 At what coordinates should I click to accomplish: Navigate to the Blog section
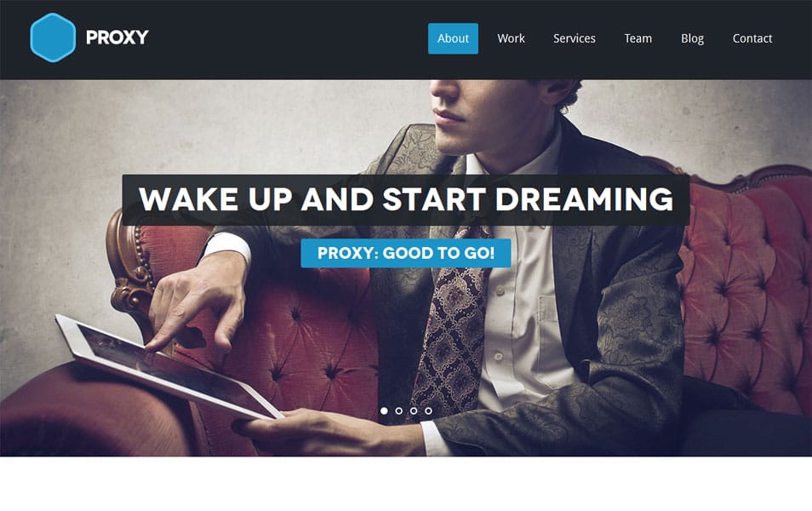click(692, 38)
